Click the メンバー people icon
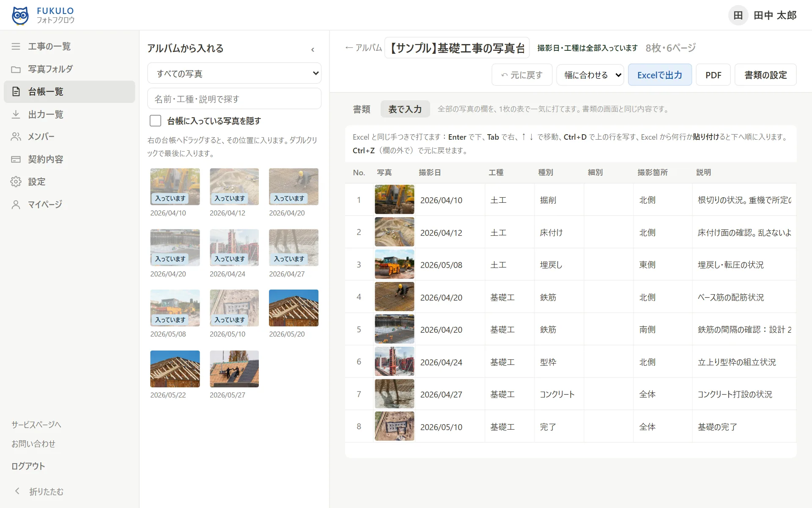 (16, 136)
